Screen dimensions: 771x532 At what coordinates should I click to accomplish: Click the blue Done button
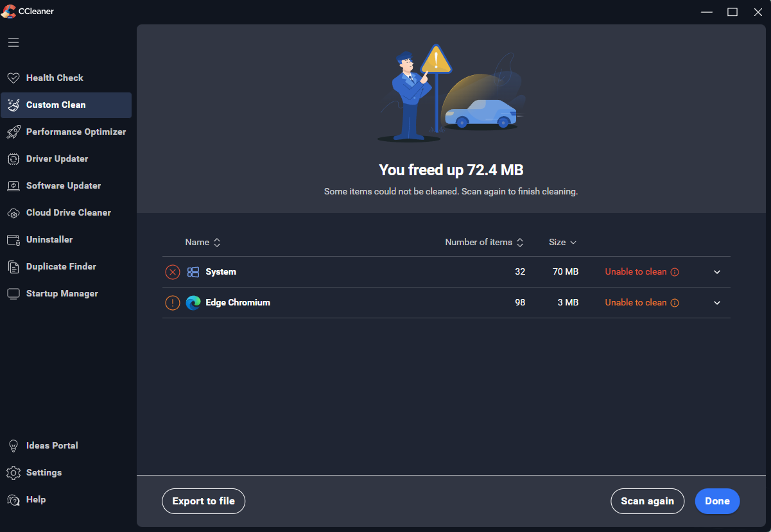tap(717, 501)
